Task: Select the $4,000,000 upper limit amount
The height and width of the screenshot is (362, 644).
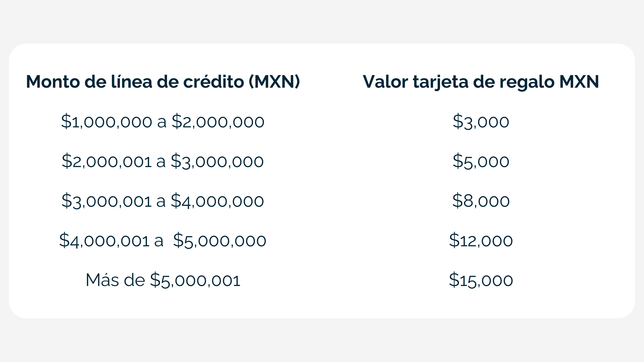Action: (217, 201)
